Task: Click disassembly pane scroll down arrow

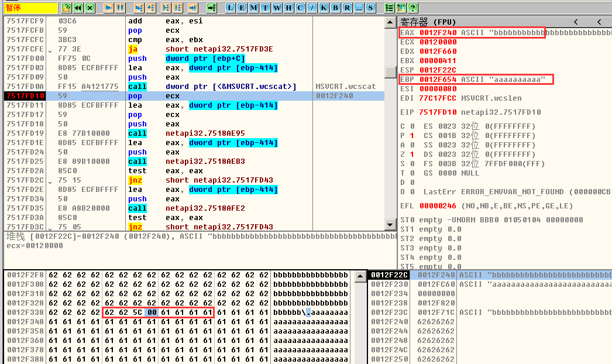Action: click(390, 225)
